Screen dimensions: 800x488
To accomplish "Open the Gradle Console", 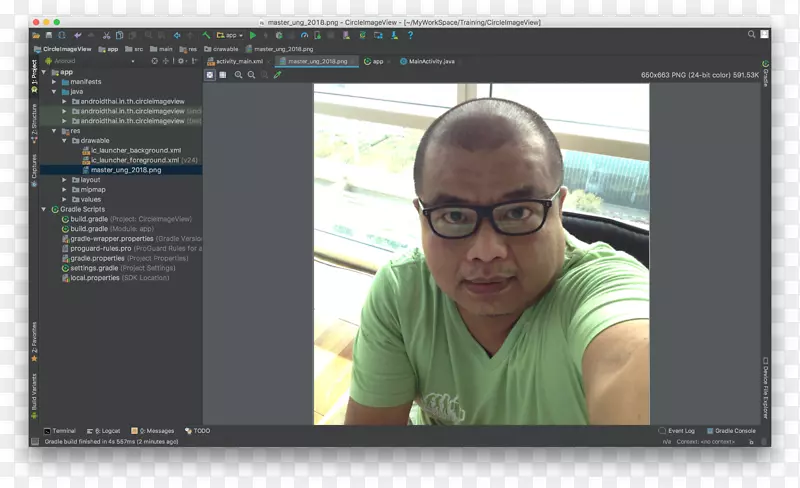I will [731, 431].
